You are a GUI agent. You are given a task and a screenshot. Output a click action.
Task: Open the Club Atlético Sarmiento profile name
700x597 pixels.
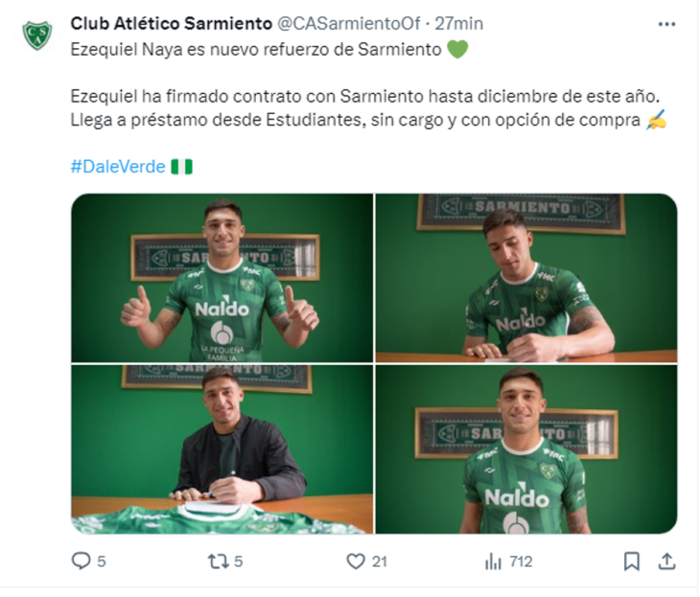click(172, 23)
